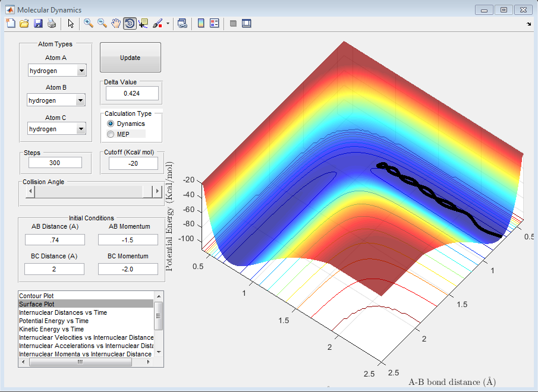Enable the Data Cursor tool

tap(143, 23)
